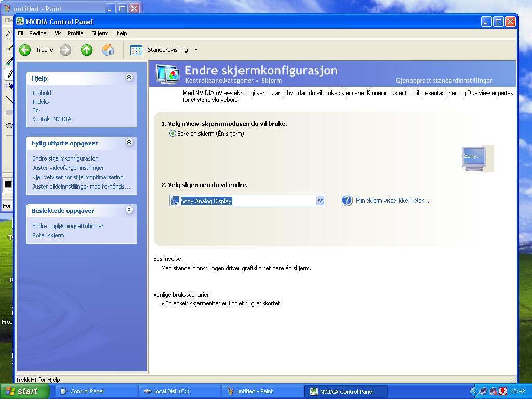Click the Kontrollpanelkategorier breadcrumb
The height and width of the screenshot is (399, 532).
tap(220, 81)
